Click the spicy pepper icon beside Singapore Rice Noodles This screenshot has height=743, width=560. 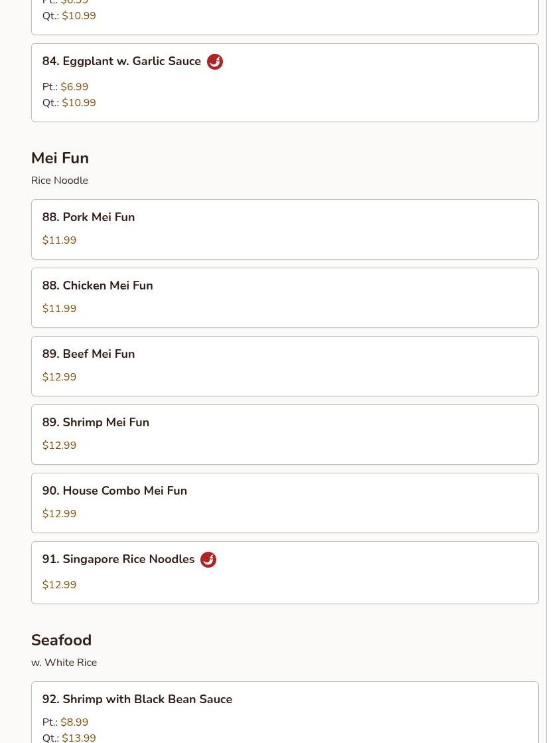[x=208, y=560]
